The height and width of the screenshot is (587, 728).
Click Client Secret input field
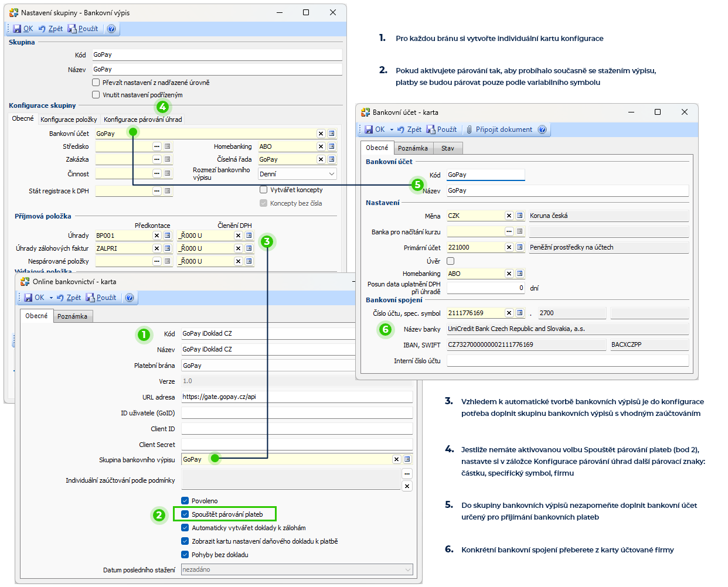click(297, 445)
